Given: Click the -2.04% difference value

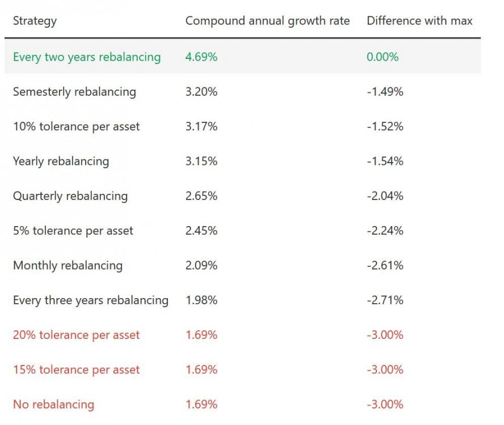Looking at the screenshot, I should (385, 196).
